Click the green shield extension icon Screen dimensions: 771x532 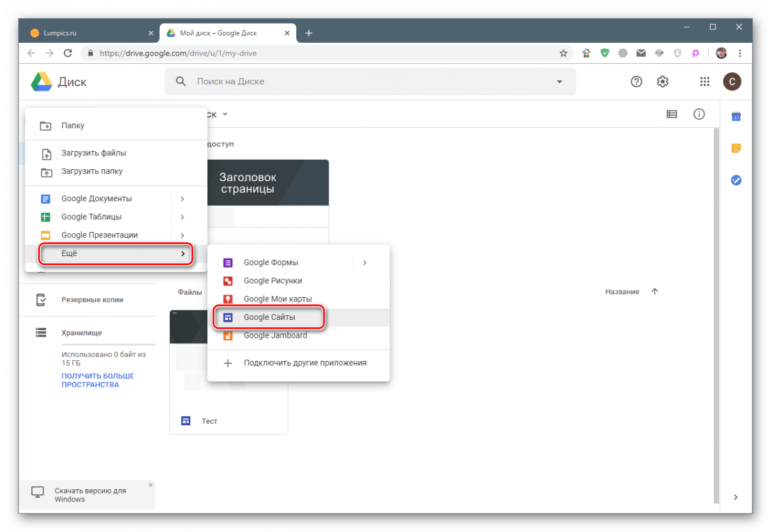(604, 53)
